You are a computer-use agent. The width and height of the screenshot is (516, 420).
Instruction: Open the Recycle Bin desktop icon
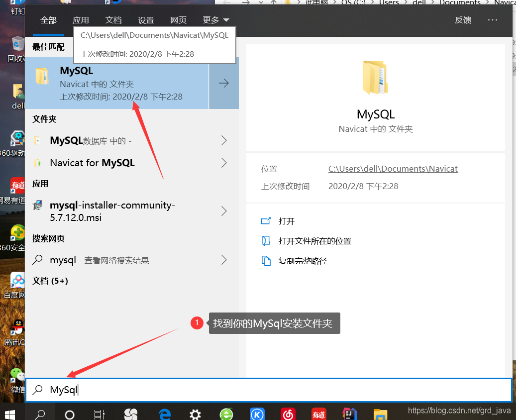pos(16,49)
